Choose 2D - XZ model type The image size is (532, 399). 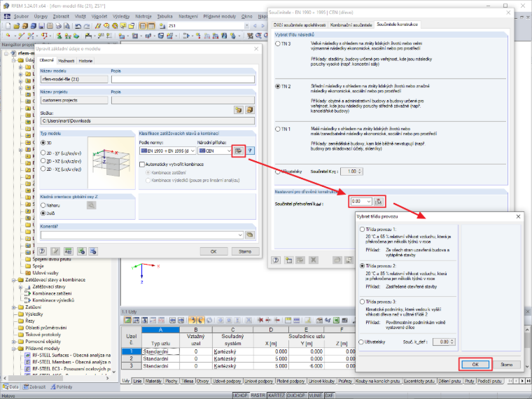point(43,161)
